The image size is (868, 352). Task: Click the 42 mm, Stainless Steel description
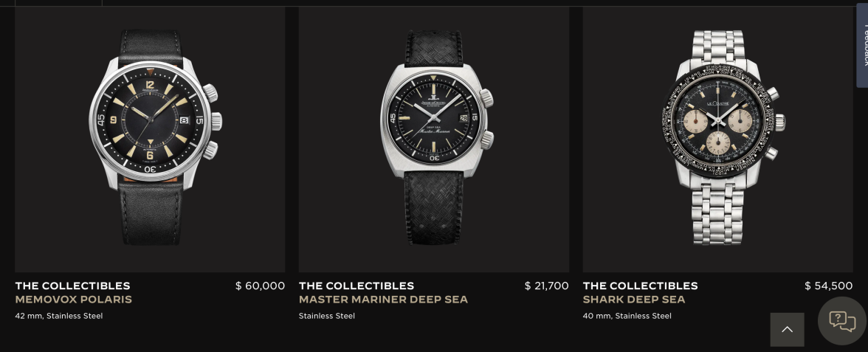click(59, 316)
